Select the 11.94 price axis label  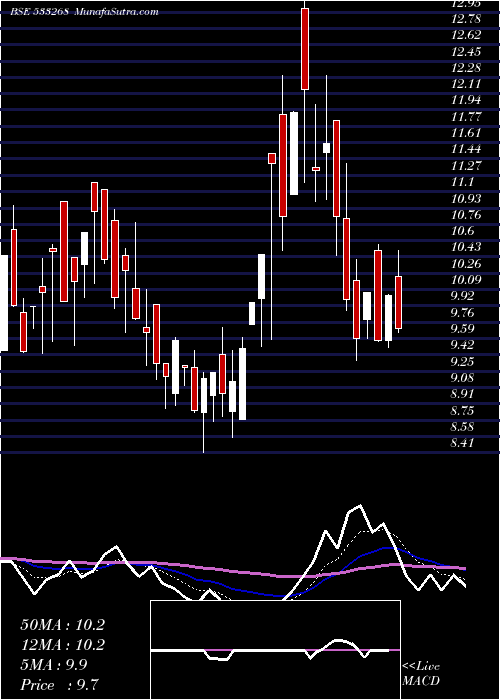click(x=466, y=100)
